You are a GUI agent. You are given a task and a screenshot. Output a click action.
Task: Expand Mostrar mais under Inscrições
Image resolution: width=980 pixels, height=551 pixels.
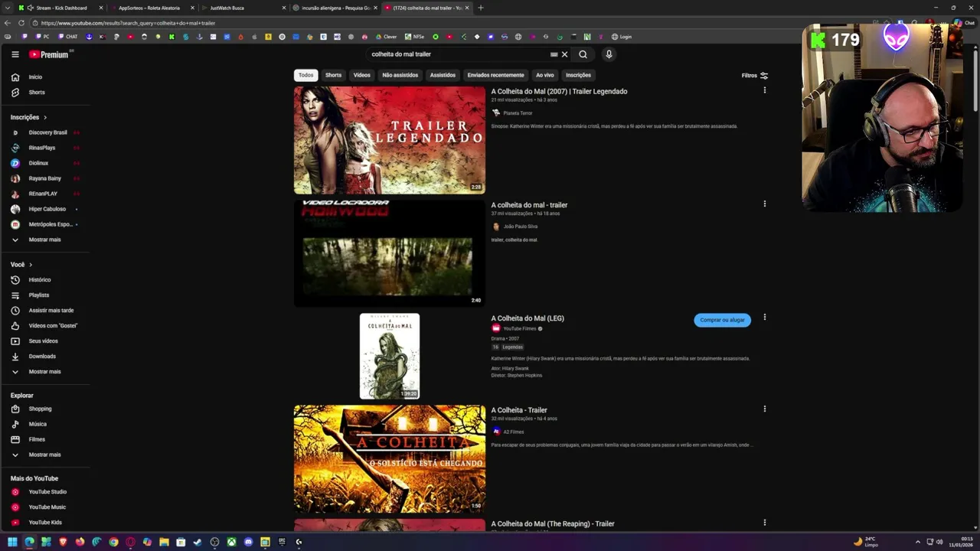44,240
